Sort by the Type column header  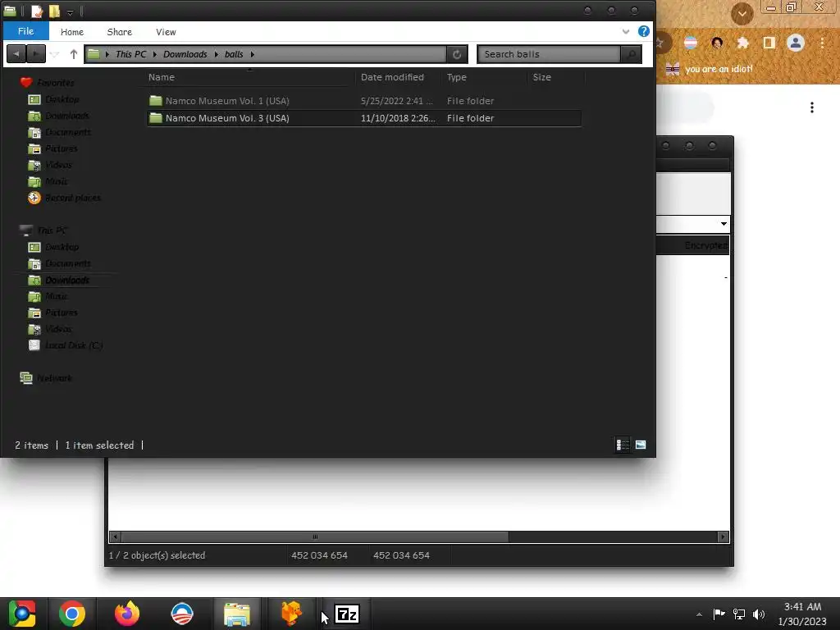pyautogui.click(x=484, y=77)
